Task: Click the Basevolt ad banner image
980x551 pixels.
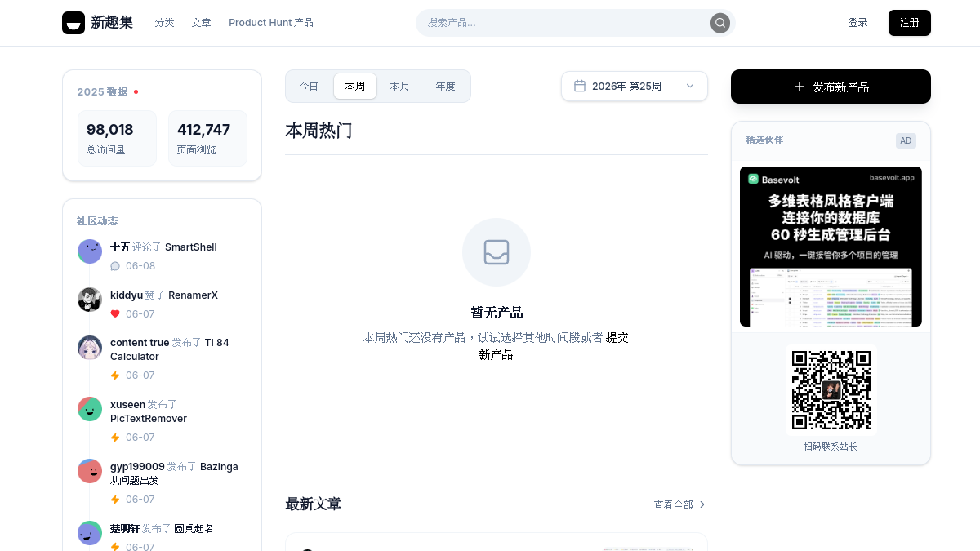Action: pos(831,247)
